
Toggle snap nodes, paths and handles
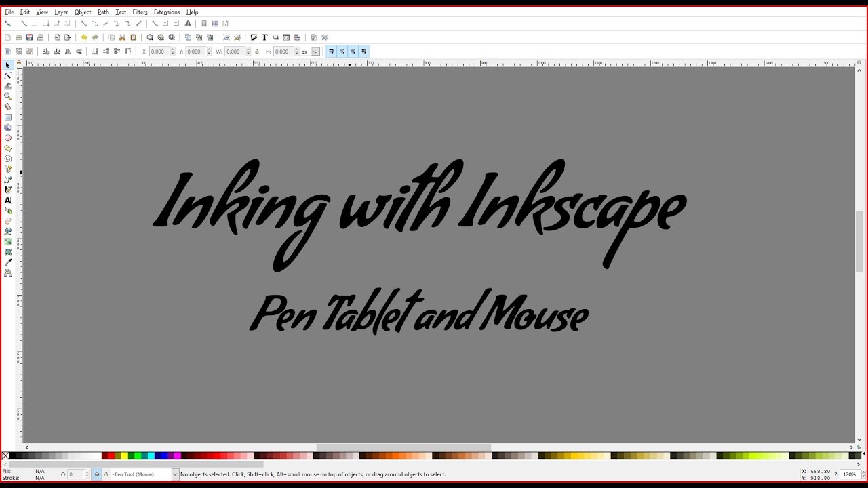84,23
